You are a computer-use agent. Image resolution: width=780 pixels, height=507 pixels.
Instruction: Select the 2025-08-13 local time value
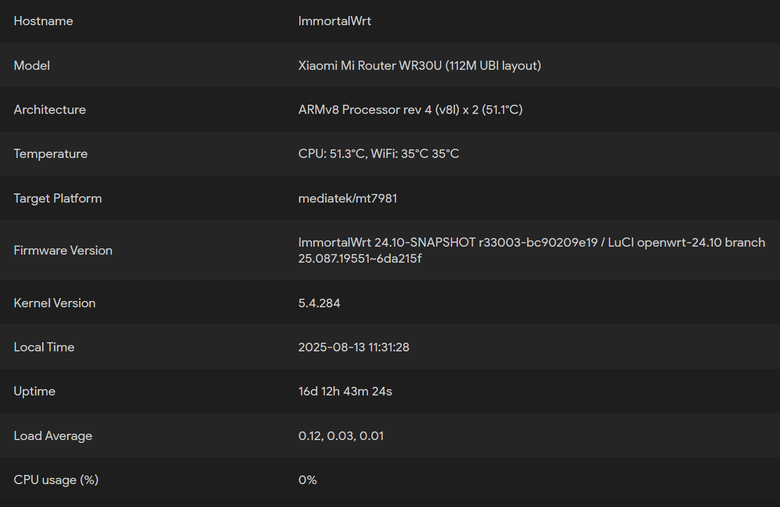pos(354,347)
